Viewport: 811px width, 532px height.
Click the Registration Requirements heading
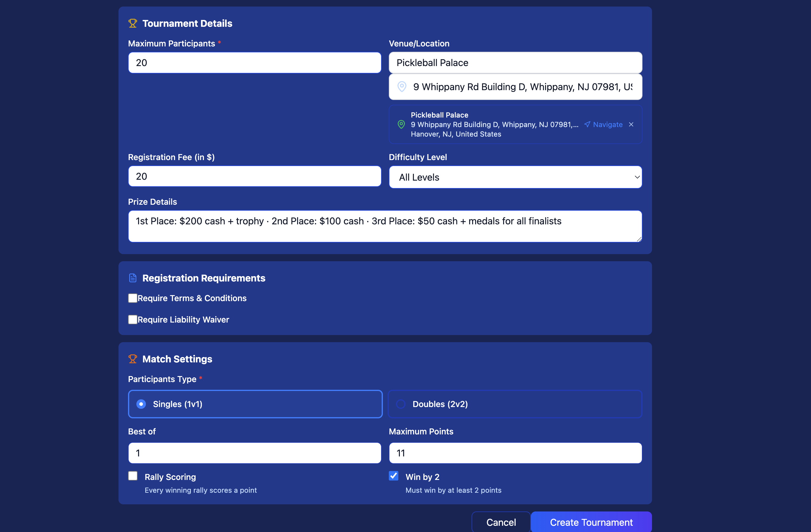tap(203, 278)
